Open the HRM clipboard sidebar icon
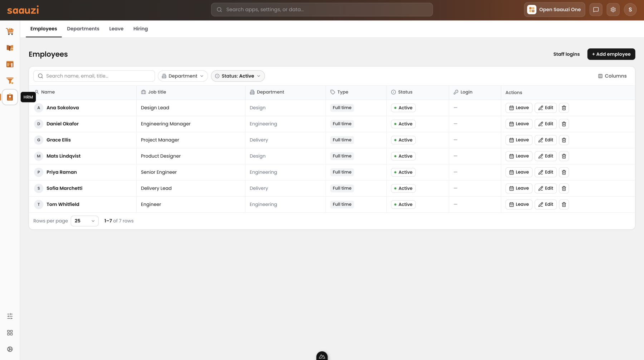Image resolution: width=644 pixels, height=360 pixels. pos(10,97)
